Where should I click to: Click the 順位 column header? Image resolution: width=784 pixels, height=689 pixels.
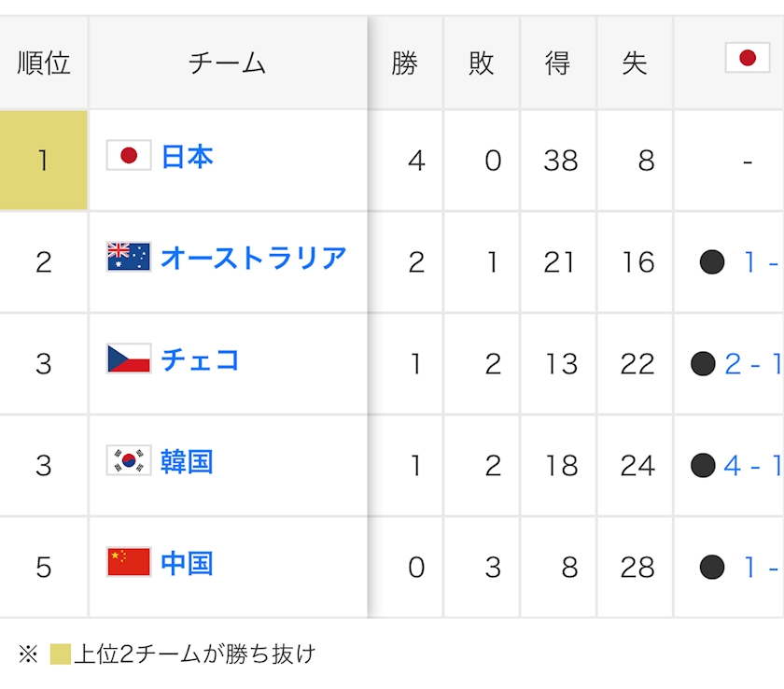pyautogui.click(x=44, y=63)
